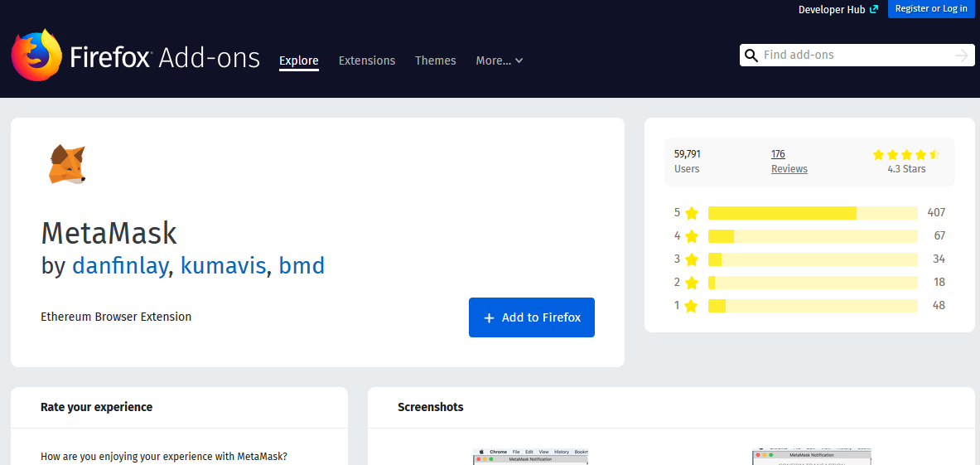Click the Firefox Add-ons title text
The width and height of the screenshot is (980, 465).
pyautogui.click(x=165, y=58)
